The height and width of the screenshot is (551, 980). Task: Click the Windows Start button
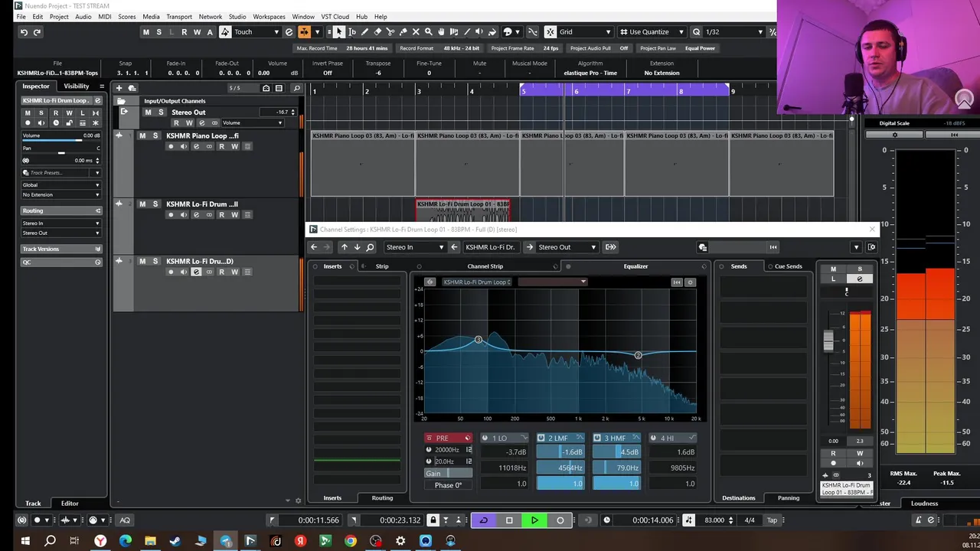click(x=24, y=541)
